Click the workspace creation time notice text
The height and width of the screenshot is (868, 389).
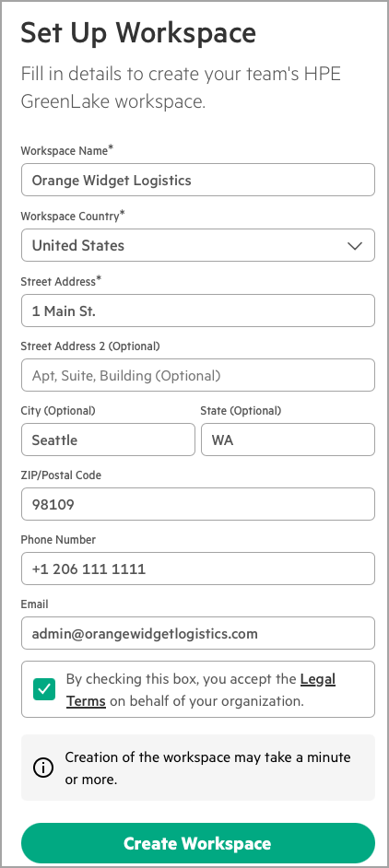(x=207, y=768)
